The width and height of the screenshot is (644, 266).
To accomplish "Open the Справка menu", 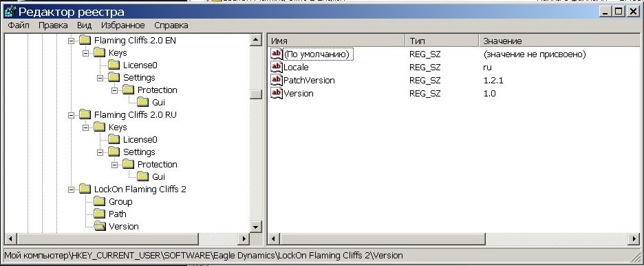I will pos(171,25).
